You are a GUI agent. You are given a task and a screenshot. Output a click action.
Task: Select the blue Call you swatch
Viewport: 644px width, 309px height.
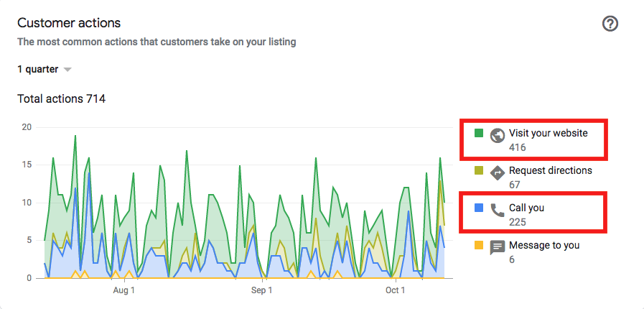point(478,208)
